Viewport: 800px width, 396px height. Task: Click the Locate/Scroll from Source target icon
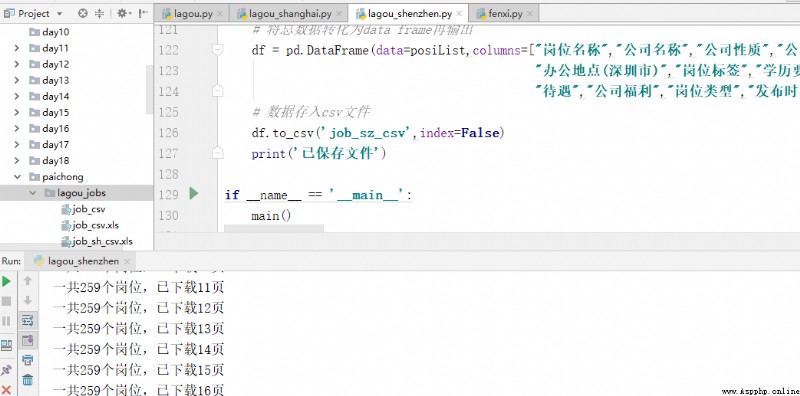point(83,14)
